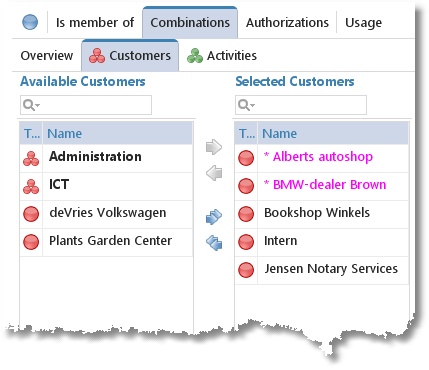429x370 pixels.
Task: Click the single left arrow to remove customer
Action: (x=214, y=173)
